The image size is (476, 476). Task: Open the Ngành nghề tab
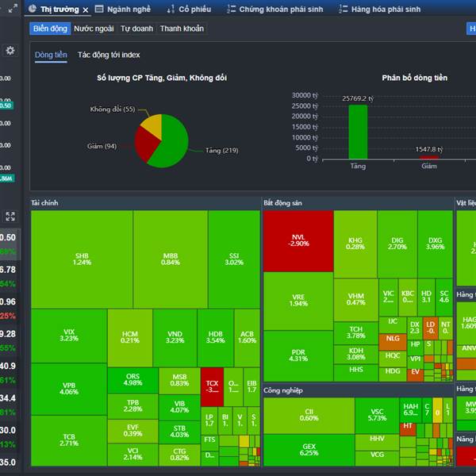[x=123, y=9]
